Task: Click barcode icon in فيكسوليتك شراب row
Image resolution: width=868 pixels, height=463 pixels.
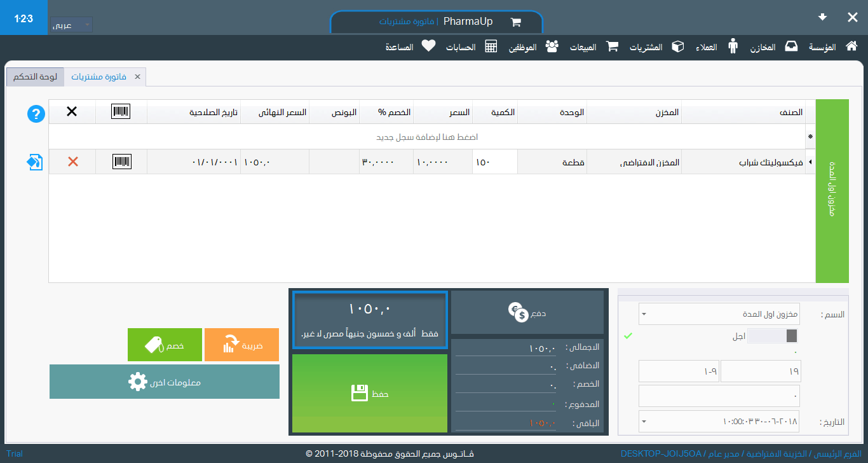Action: tap(121, 162)
